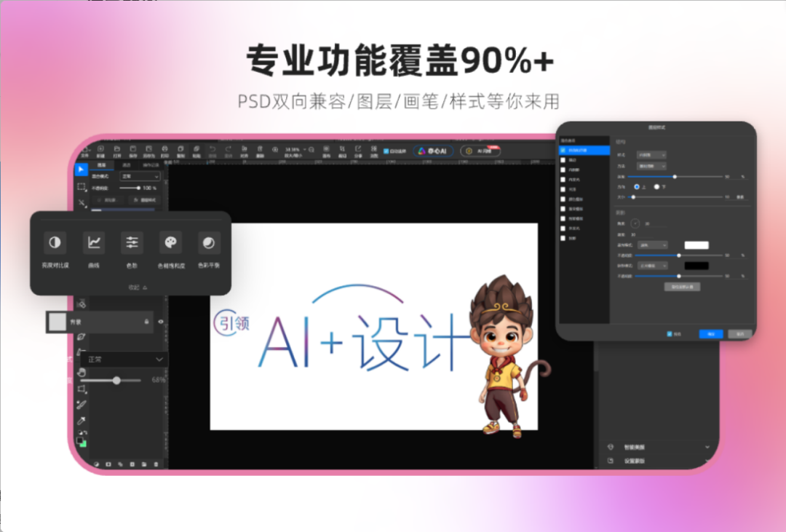Screen dimensions: 786x532
Task: Click the angle dial in the dialog
Action: 635,223
